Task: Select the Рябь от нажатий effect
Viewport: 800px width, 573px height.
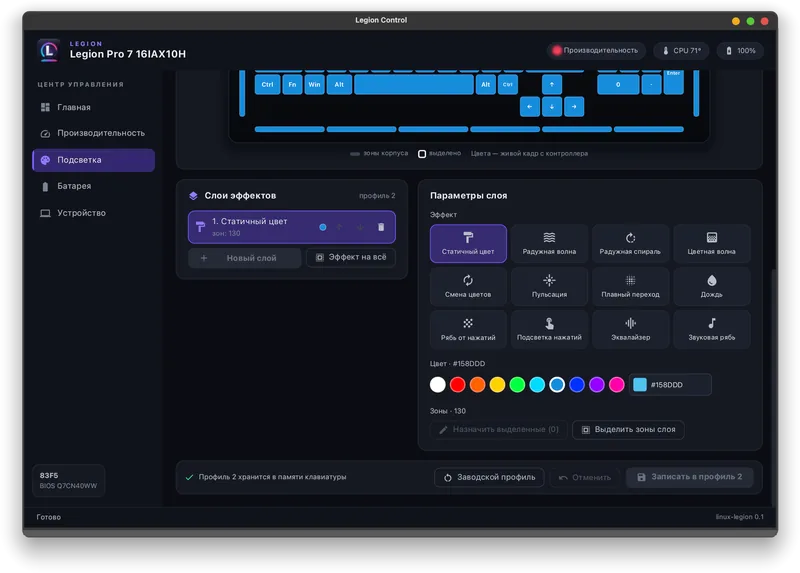Action: click(x=468, y=330)
